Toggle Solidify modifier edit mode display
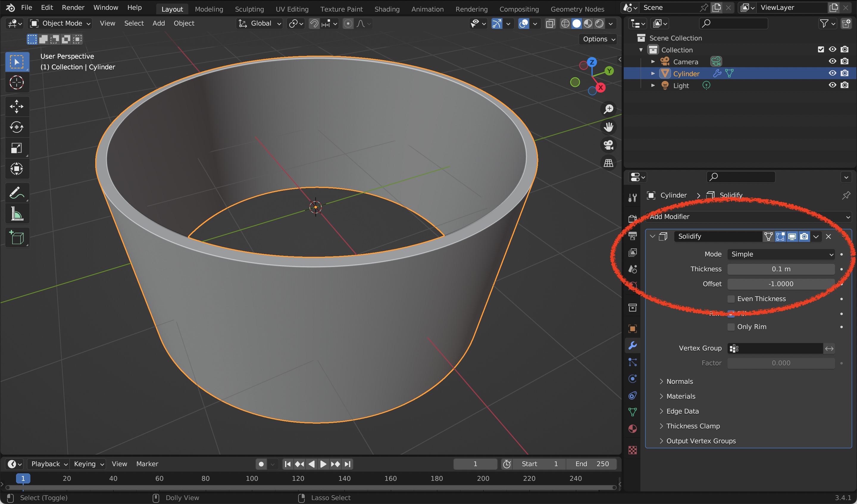The height and width of the screenshot is (504, 857). point(780,236)
